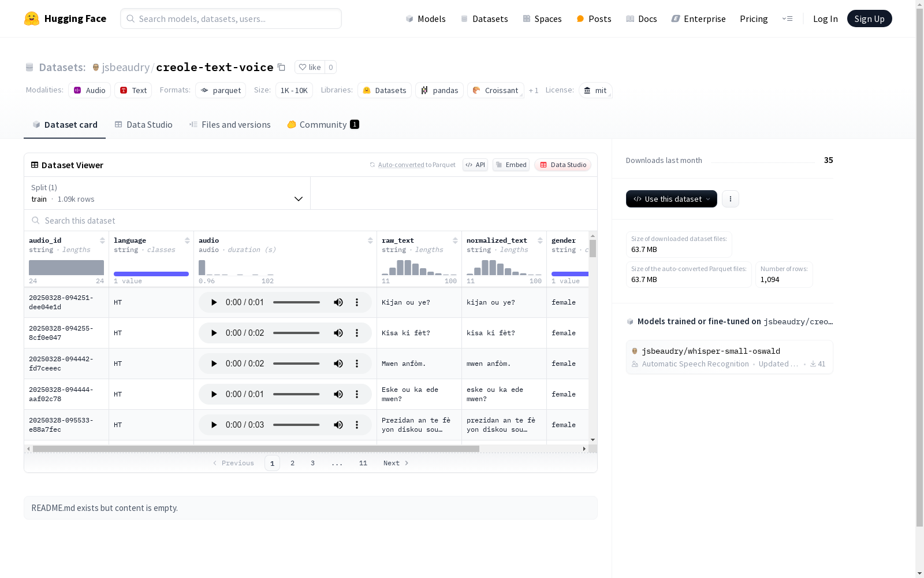924x578 pixels.
Task: Open audio options for Eske ou ka ede row
Action: click(357, 394)
